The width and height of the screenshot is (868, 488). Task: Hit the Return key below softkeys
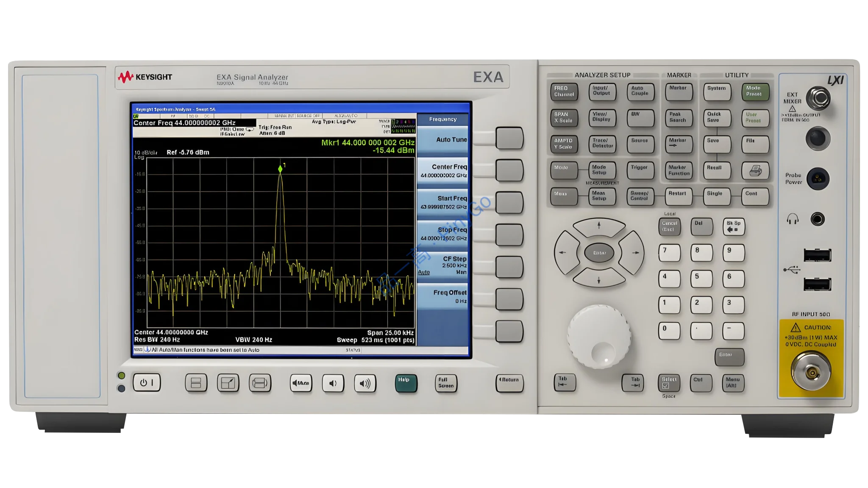click(x=509, y=383)
